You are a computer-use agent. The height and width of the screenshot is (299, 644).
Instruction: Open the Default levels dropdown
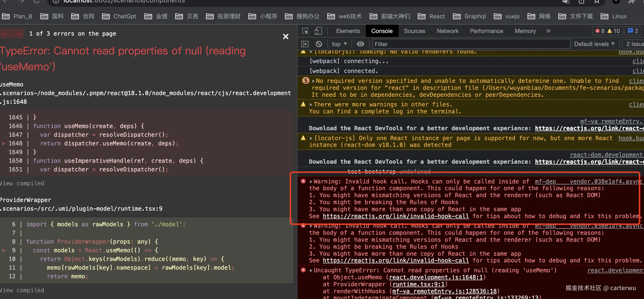coord(594,44)
